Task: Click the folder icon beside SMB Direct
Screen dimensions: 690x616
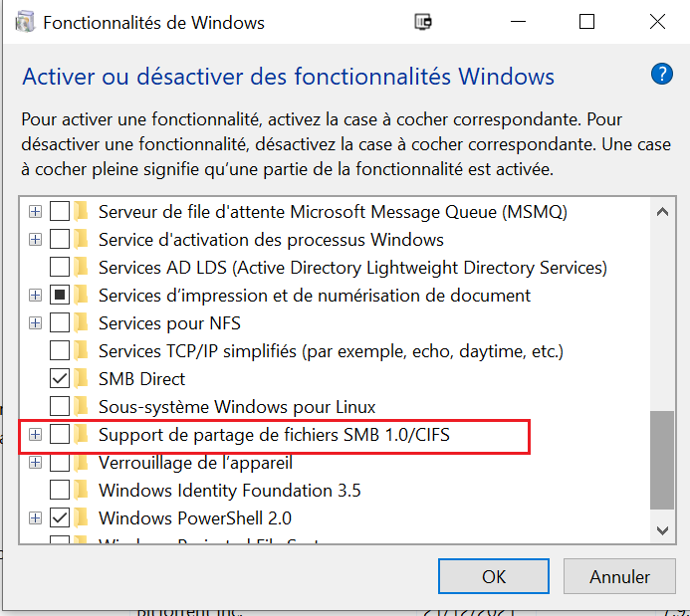Action: tap(81, 378)
